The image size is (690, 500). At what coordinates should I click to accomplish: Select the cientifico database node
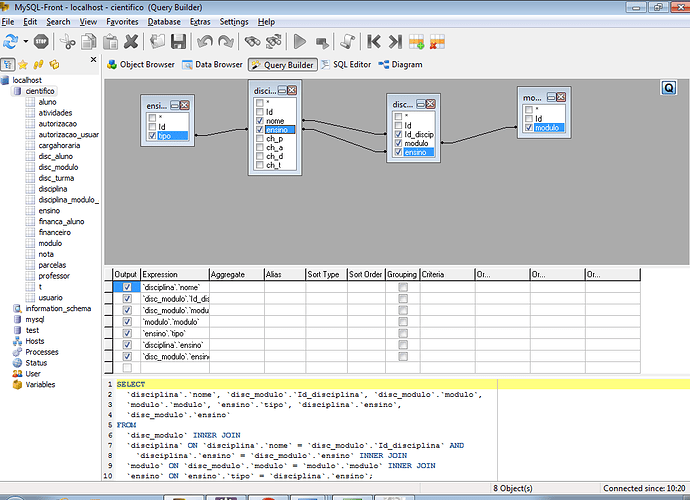[x=40, y=91]
